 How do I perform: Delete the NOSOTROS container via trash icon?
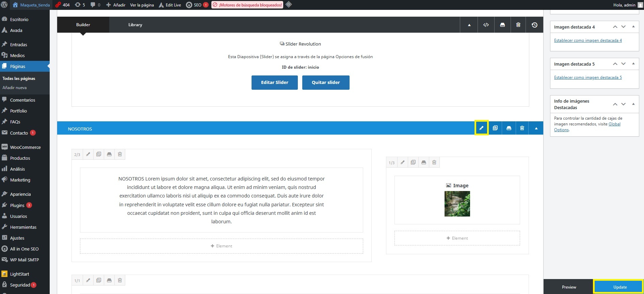click(x=522, y=128)
